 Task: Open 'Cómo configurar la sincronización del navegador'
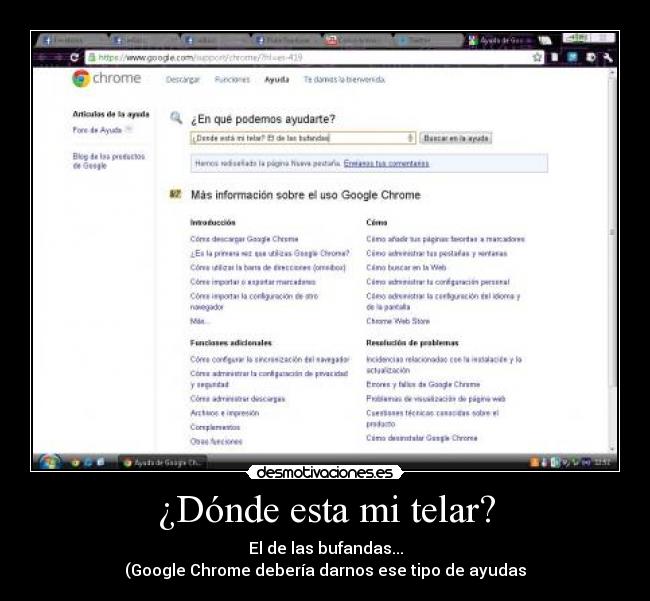[x=270, y=359]
